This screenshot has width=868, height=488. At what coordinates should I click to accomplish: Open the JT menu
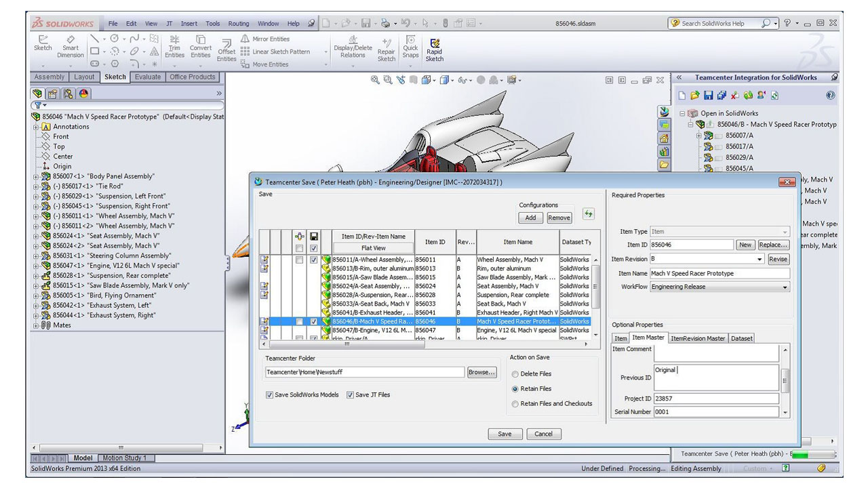(x=169, y=23)
